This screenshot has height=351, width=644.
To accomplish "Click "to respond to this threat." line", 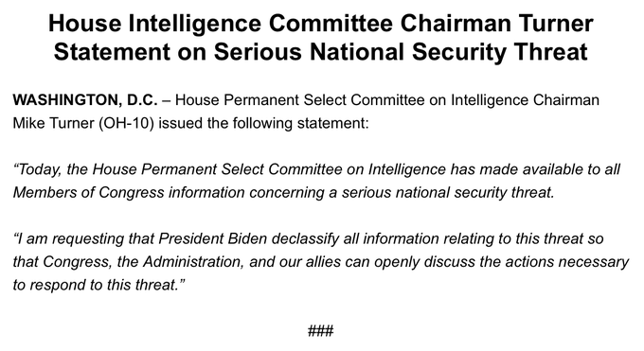I will click(99, 285).
